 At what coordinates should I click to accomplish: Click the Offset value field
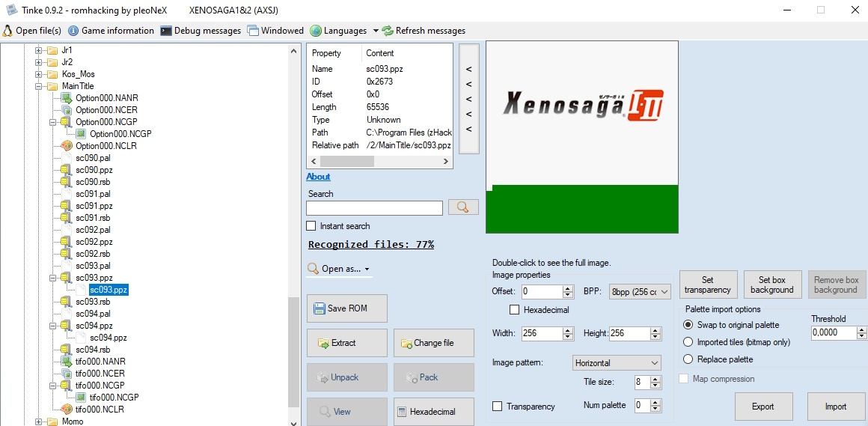tap(542, 291)
